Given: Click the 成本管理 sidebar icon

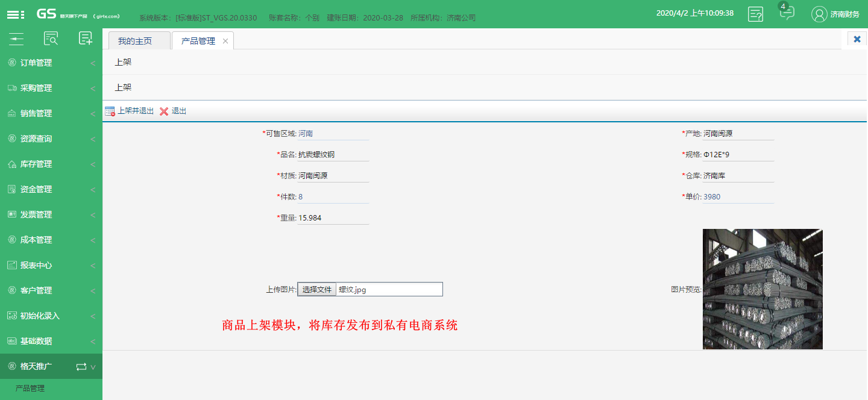Looking at the screenshot, I should tap(12, 240).
